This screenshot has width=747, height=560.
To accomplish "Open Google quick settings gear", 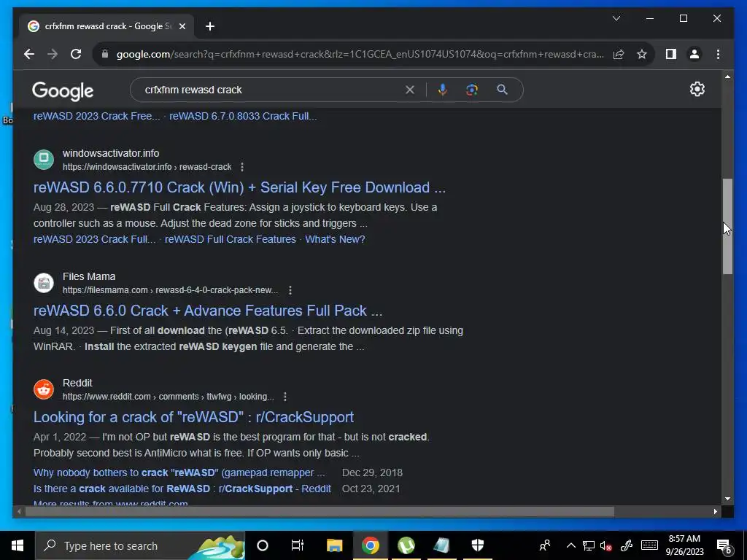I will pos(697,89).
